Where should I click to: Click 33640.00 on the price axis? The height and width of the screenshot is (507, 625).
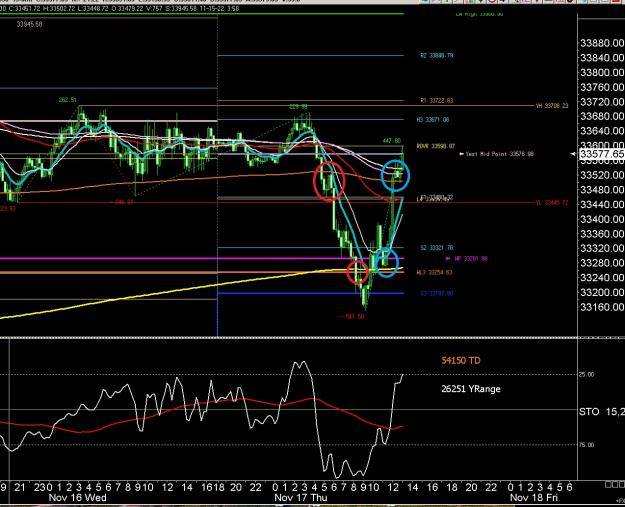[602, 131]
